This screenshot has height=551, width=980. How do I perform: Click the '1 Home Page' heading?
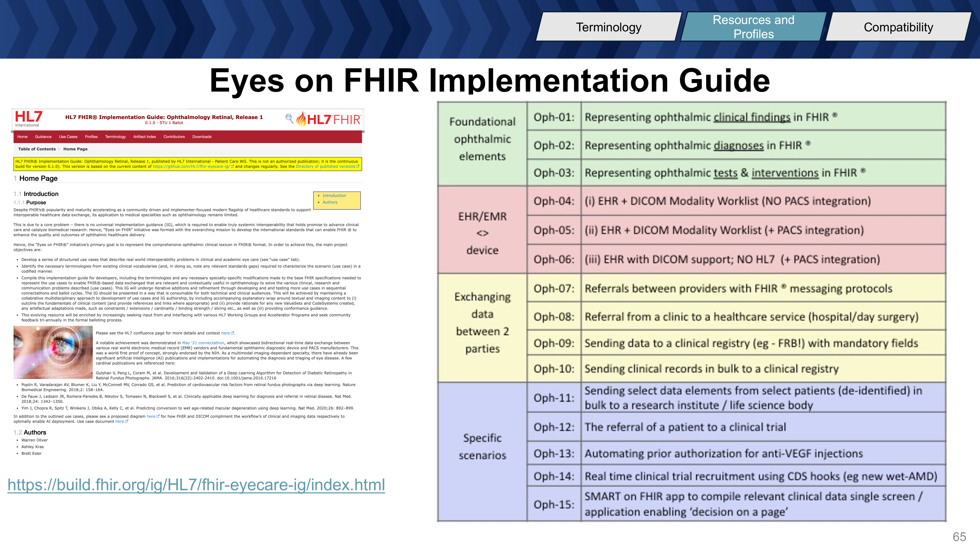point(35,178)
